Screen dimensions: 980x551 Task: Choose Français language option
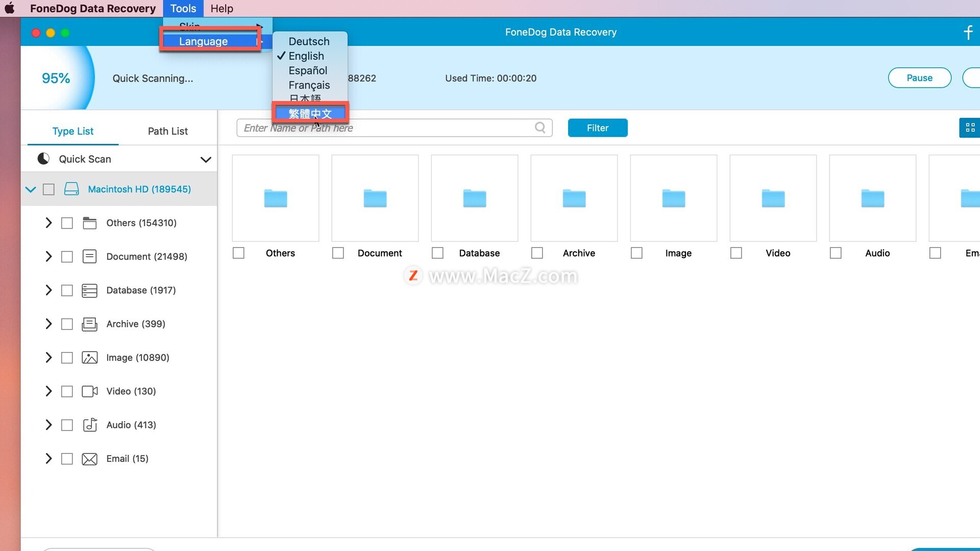click(x=310, y=85)
